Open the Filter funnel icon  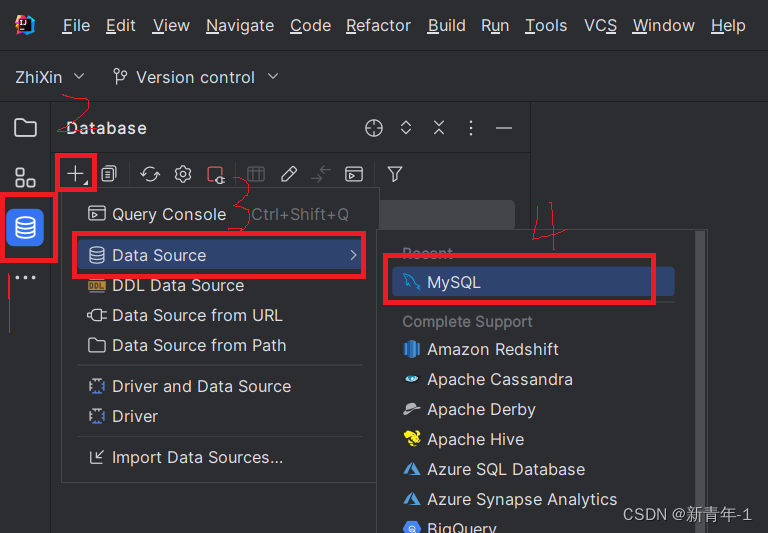point(395,174)
